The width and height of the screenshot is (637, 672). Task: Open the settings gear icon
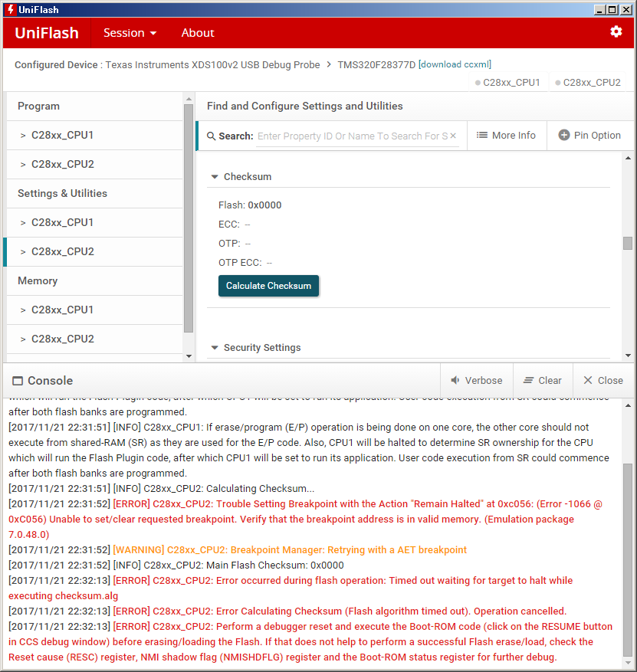click(616, 31)
